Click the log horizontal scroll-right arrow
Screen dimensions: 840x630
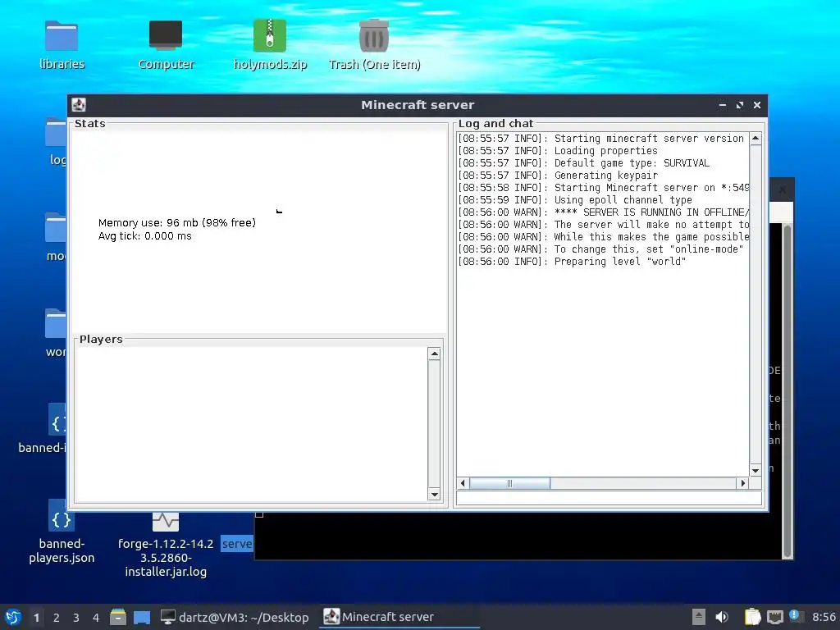click(742, 483)
